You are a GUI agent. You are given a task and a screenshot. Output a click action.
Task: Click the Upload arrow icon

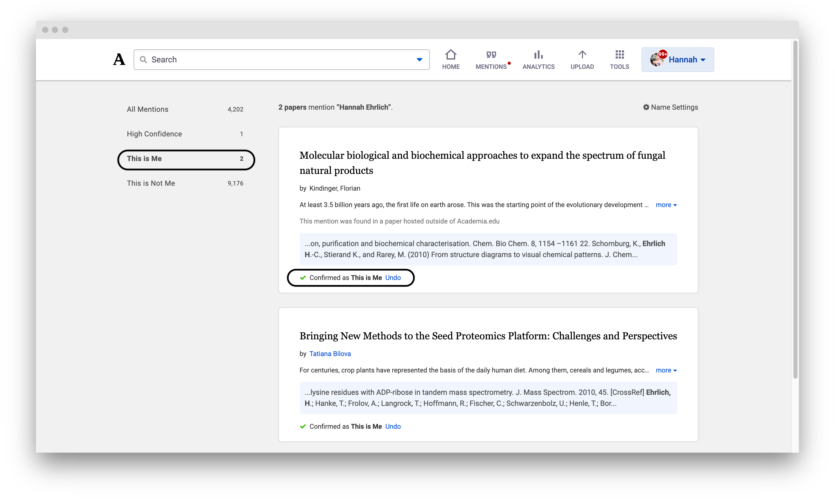click(x=582, y=54)
